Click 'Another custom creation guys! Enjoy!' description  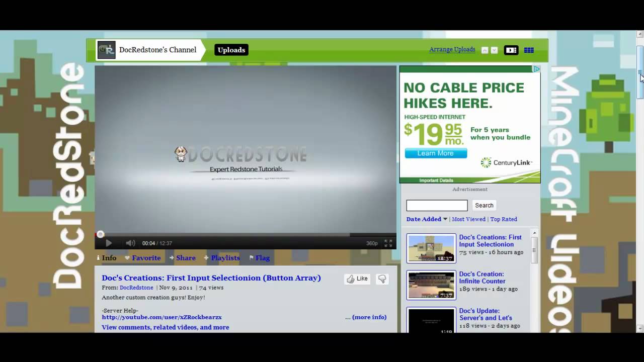pos(153,298)
